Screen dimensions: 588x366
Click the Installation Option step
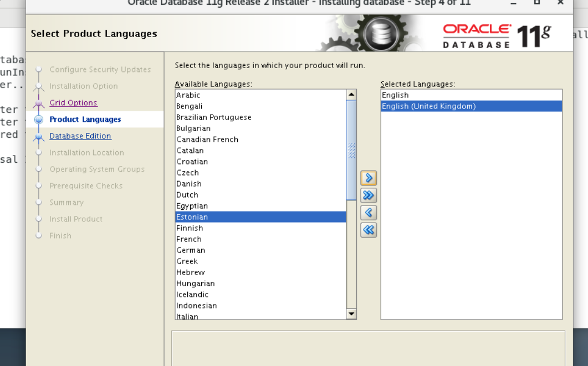(84, 86)
